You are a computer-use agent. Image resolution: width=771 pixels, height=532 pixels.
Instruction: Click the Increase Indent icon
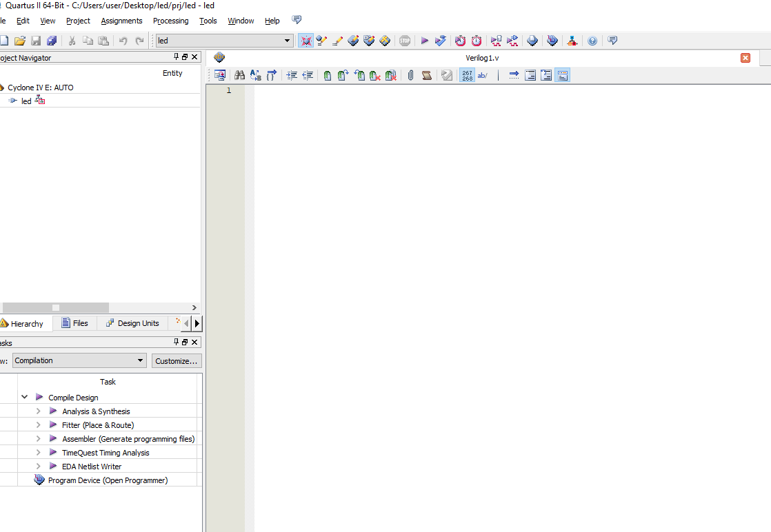click(x=292, y=75)
